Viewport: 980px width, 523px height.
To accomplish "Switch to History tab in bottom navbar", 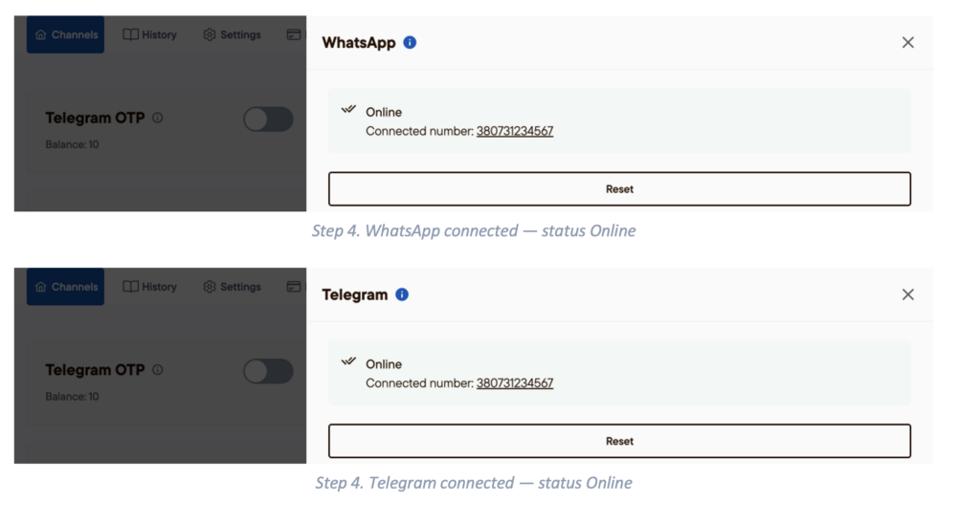I will [x=150, y=287].
